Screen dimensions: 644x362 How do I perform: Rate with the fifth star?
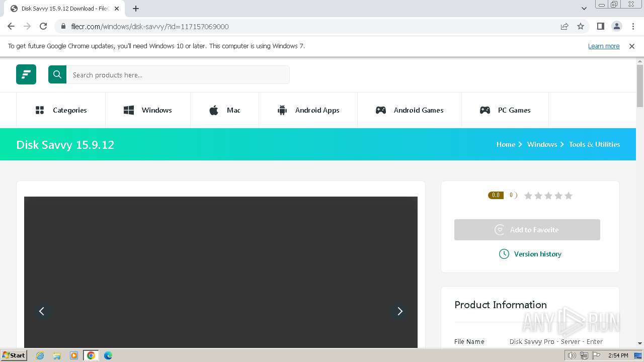(x=569, y=196)
